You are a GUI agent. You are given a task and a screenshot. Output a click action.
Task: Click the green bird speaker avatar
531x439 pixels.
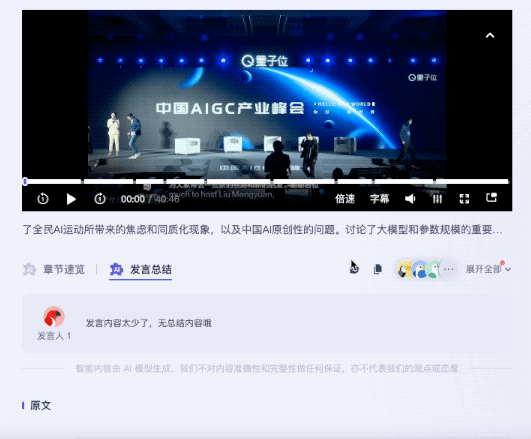tap(433, 270)
